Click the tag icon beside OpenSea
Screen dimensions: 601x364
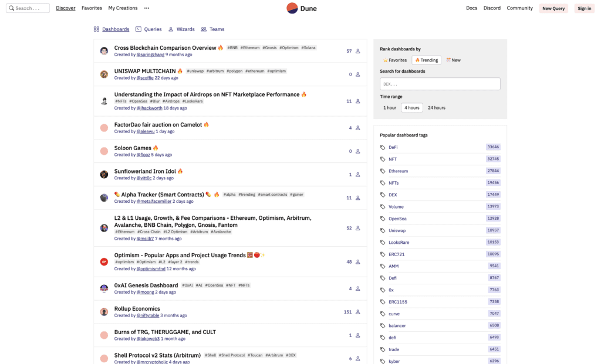[x=383, y=219]
